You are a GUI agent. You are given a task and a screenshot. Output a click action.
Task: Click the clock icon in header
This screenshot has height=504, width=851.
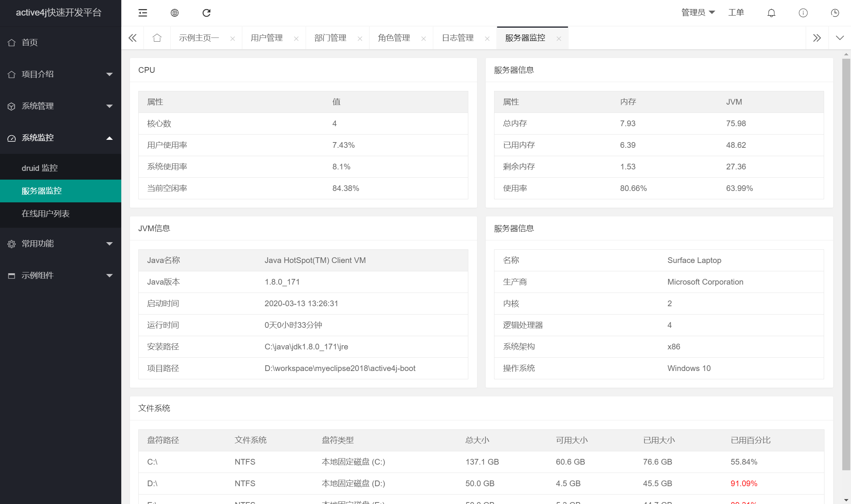(835, 13)
